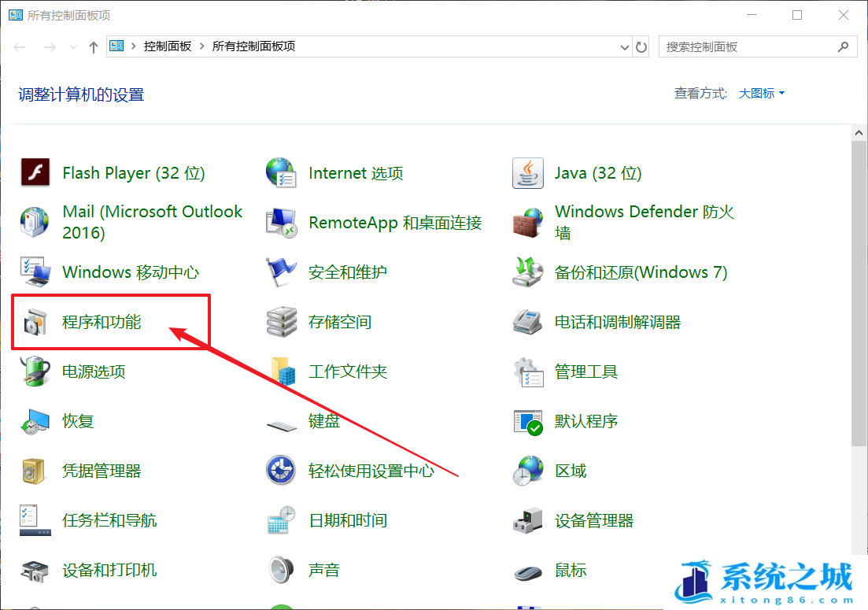Click the 搜索控制面板 search box
868x610 pixels.
tap(758, 47)
